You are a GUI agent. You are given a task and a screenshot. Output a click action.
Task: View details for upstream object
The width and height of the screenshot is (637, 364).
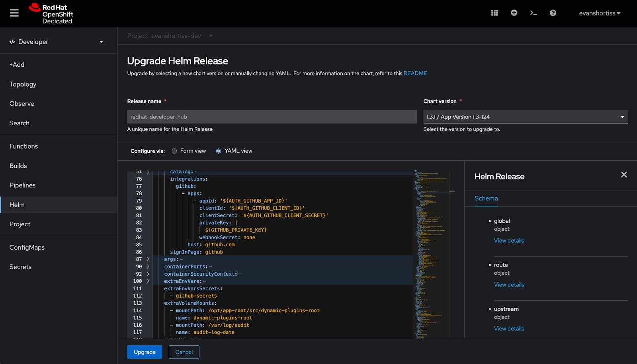509,329
